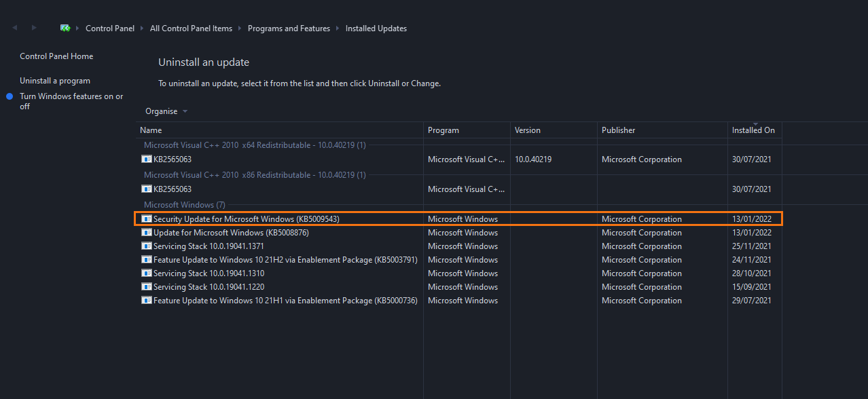Sort by the Version column header
Image resolution: width=868 pixels, height=399 pixels.
tap(554, 130)
